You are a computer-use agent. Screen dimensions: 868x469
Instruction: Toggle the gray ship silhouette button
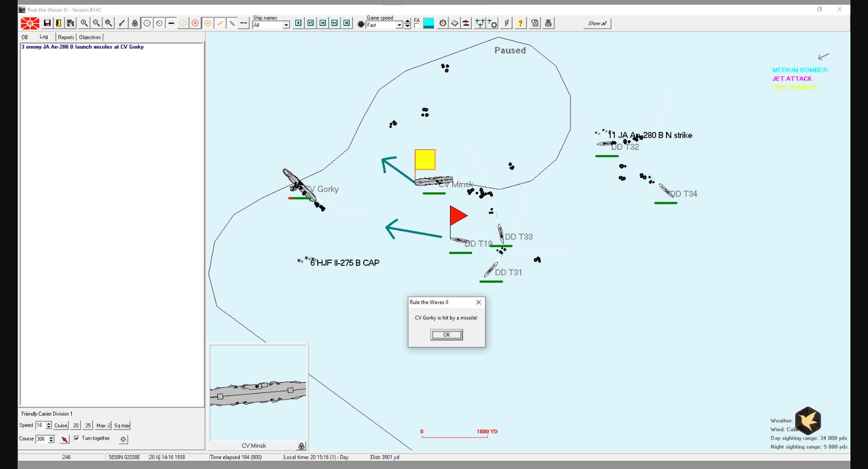pos(232,23)
